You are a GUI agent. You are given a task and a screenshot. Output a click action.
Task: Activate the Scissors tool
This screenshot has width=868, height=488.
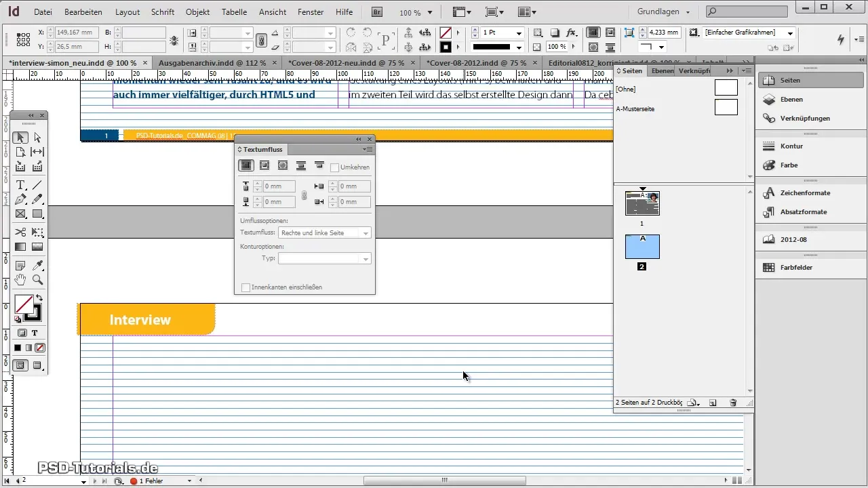tap(20, 232)
